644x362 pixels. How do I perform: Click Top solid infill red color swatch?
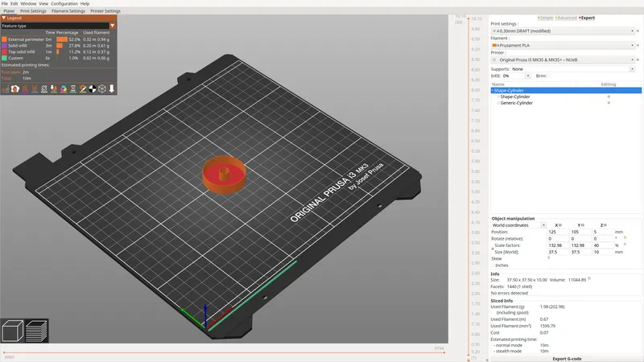pyautogui.click(x=5, y=51)
